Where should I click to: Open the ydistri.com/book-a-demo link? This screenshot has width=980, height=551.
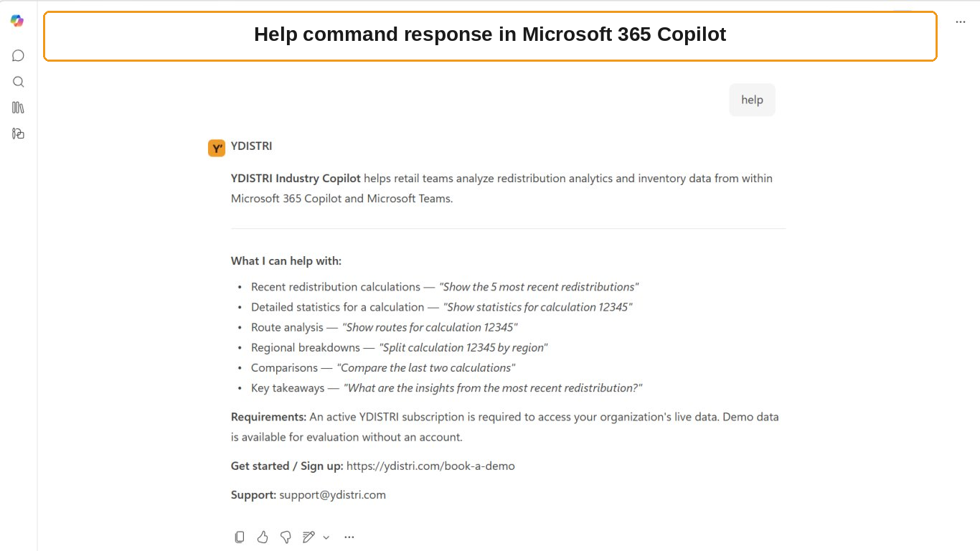pos(430,466)
